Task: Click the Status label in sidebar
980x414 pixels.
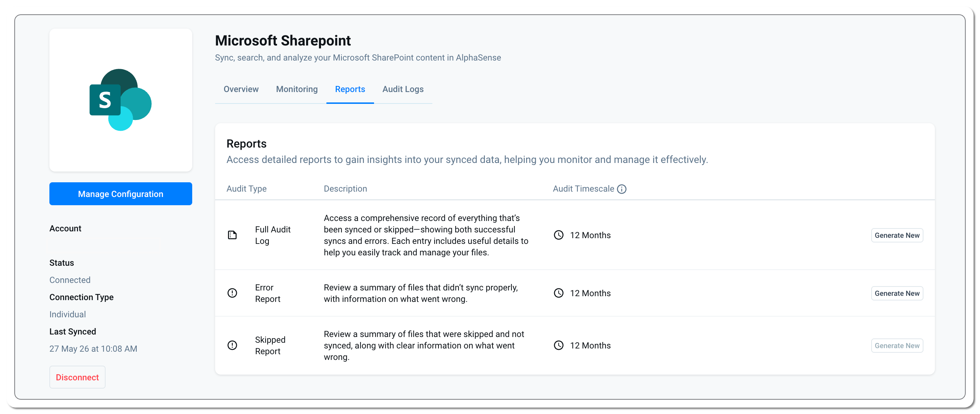Action: [62, 263]
